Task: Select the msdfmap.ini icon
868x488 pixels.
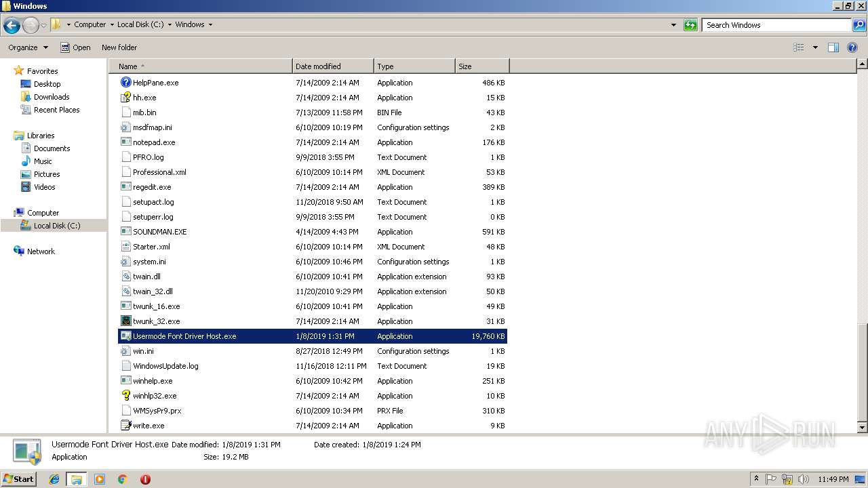Action: [x=125, y=127]
